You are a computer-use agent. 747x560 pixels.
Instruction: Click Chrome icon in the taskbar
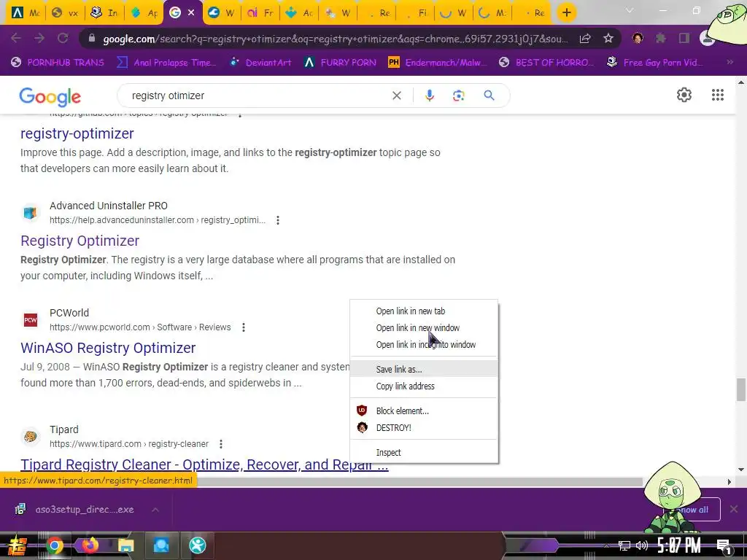click(54, 545)
